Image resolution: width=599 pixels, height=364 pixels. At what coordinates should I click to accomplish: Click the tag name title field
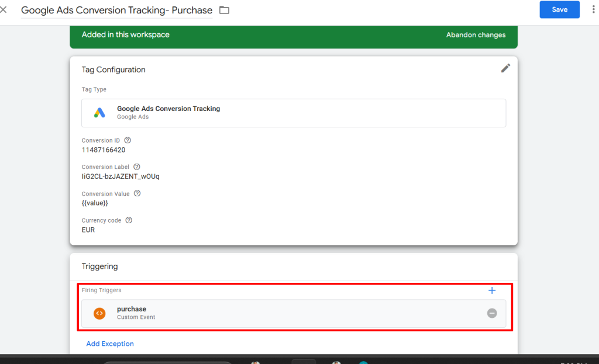tap(116, 11)
